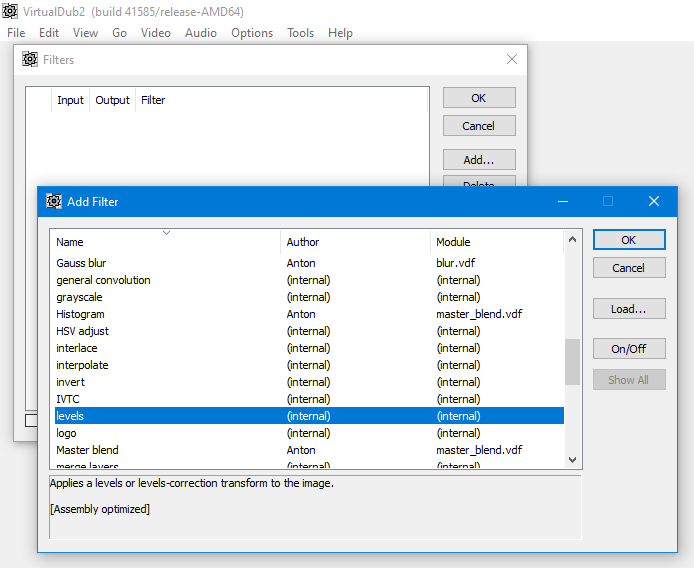Select the IVTC filter

[x=309, y=399]
